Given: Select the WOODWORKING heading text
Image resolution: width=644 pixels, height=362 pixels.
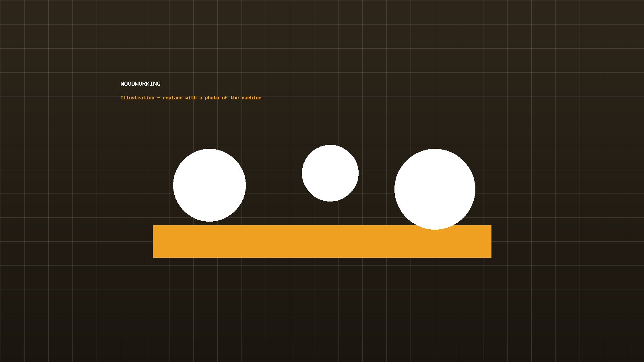Looking at the screenshot, I should [140, 84].
